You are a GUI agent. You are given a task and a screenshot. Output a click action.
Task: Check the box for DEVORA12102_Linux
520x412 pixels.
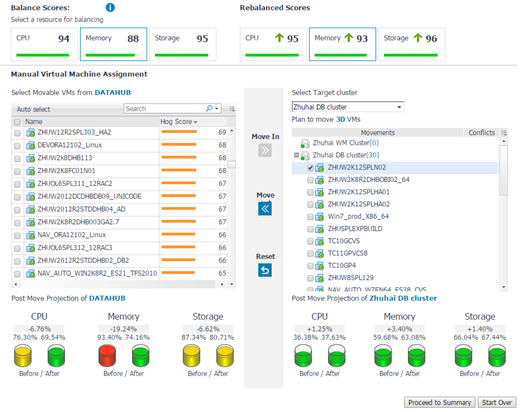coord(17,146)
